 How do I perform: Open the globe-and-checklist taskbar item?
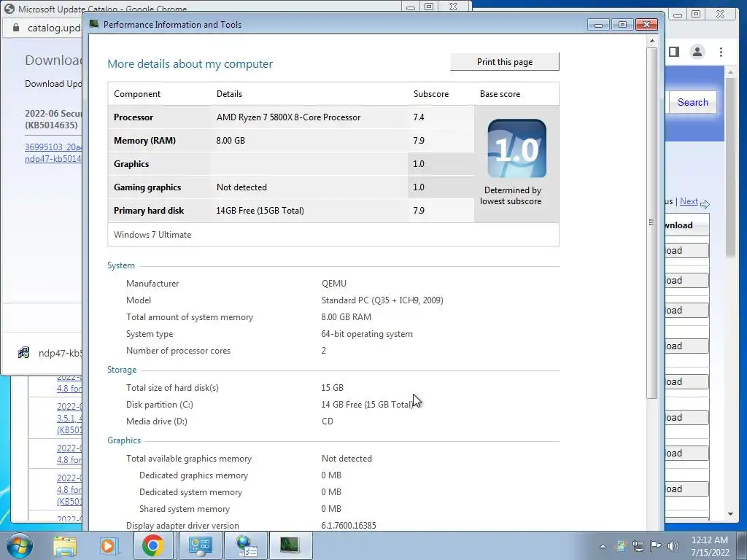tap(246, 545)
